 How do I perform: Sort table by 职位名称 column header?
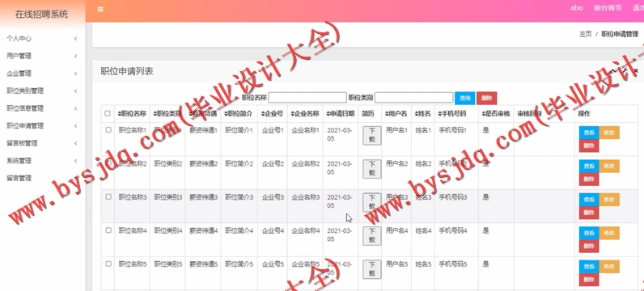(132, 113)
